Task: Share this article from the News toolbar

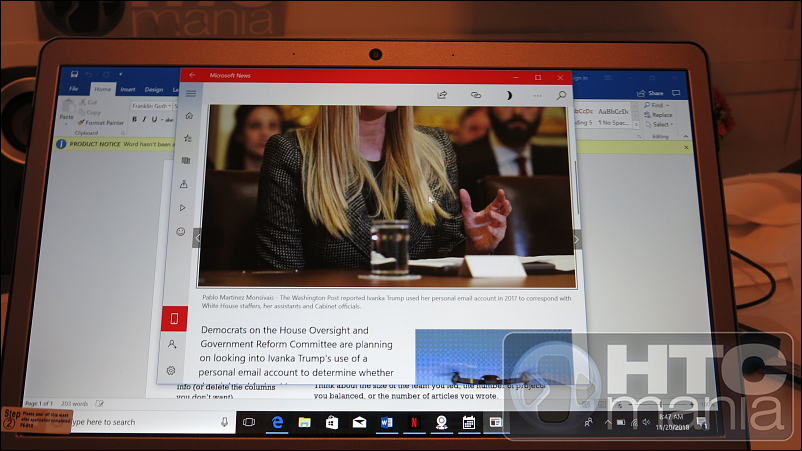Action: coord(442,95)
